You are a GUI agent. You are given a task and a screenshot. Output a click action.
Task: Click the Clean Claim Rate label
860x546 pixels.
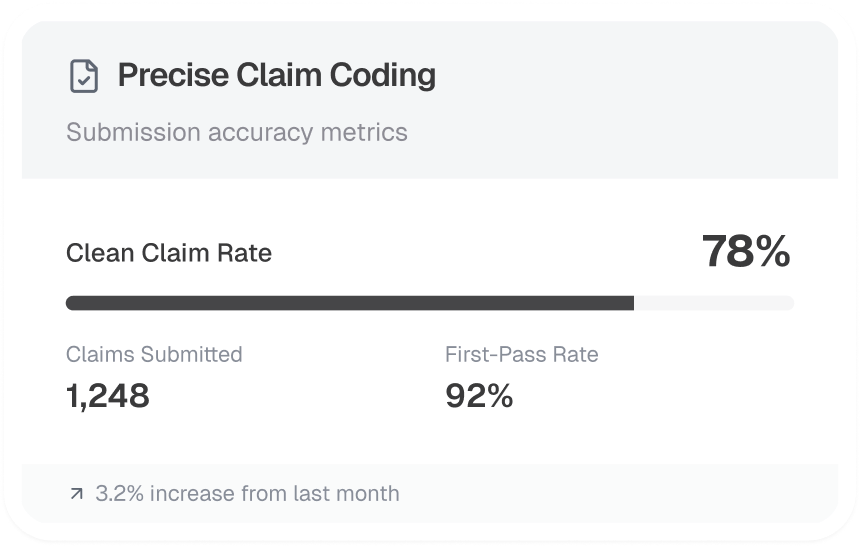click(169, 253)
